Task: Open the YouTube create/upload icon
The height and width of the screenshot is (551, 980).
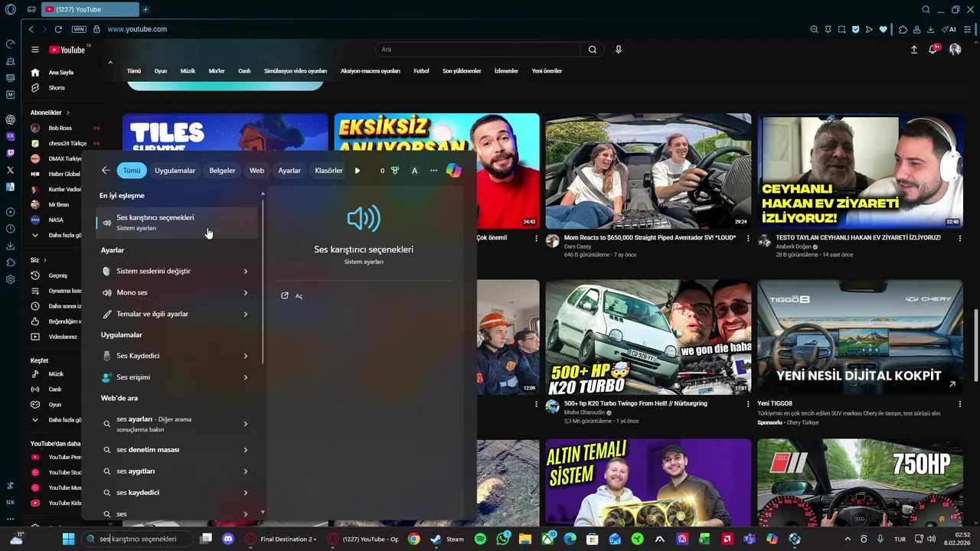Action: (913, 50)
